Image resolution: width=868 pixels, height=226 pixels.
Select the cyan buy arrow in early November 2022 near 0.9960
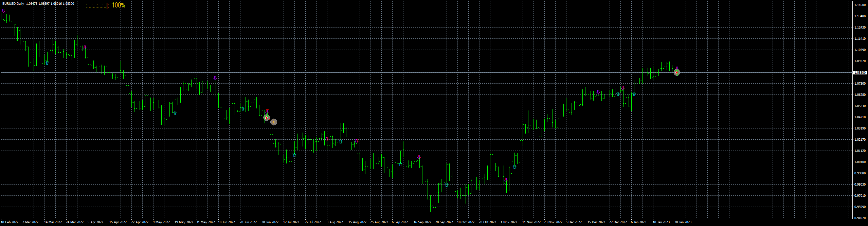(x=514, y=167)
